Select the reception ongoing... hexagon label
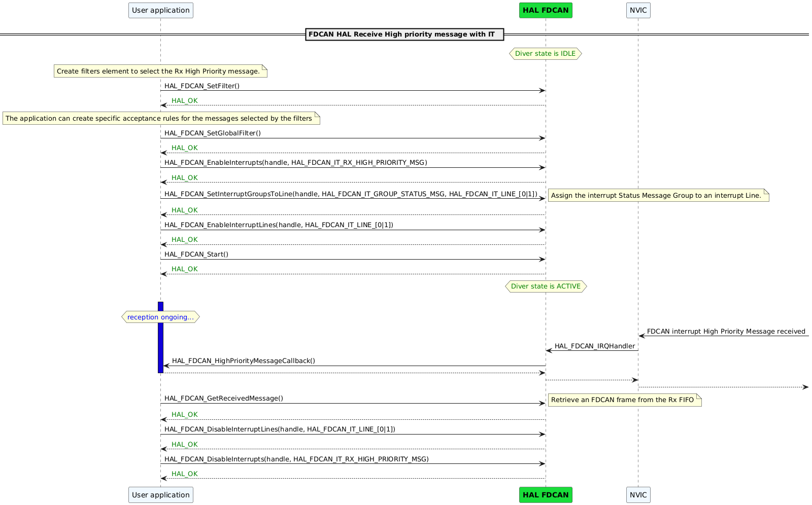The width and height of the screenshot is (812, 505). click(x=160, y=317)
